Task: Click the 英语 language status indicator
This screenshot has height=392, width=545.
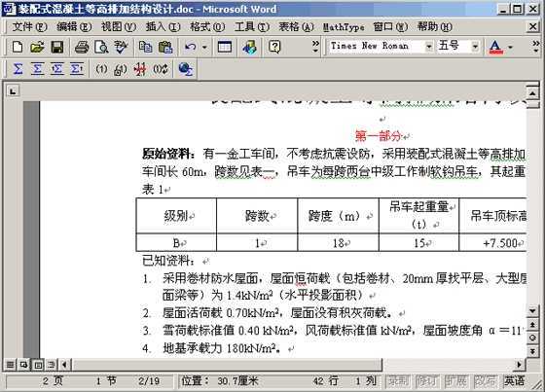Action: click(514, 381)
